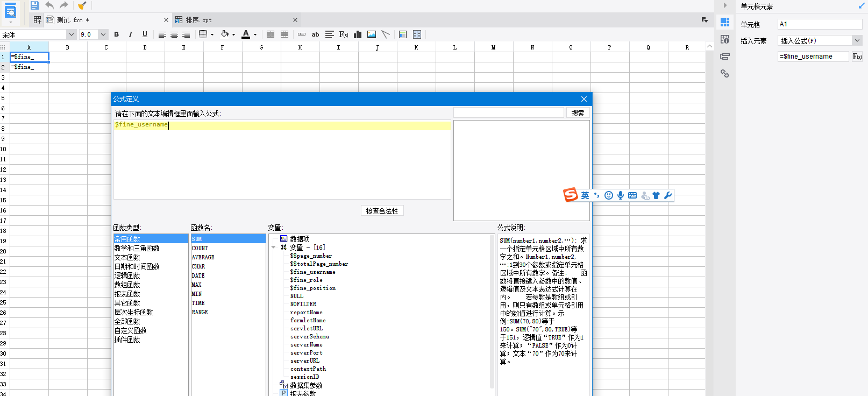Image resolution: width=868 pixels, height=396 pixels.
Task: Collapse the 变量 tree node
Action: [273, 247]
